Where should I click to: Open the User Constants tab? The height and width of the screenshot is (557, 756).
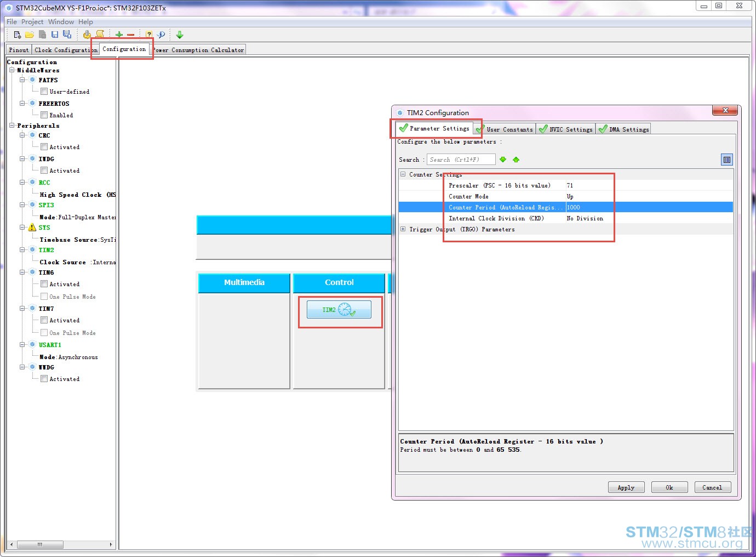[x=505, y=129]
